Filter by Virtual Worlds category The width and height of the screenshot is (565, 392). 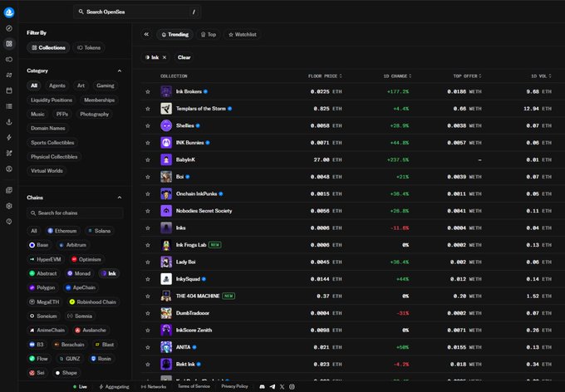(47, 171)
